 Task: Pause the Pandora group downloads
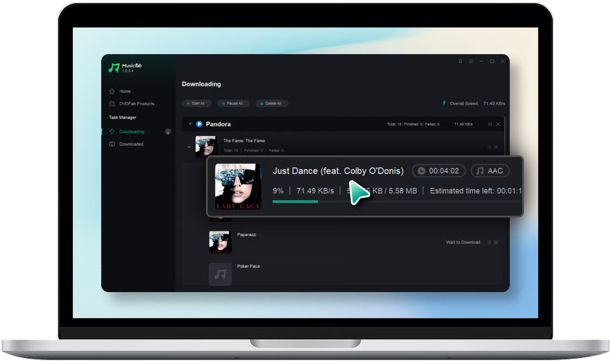coord(490,124)
